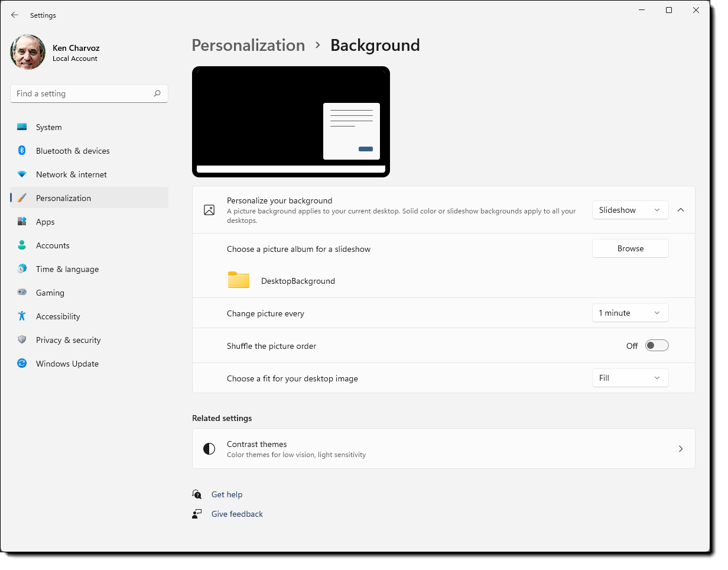This screenshot has width=728, height=570.
Task: Click the Get help headset icon
Action: 197,494
